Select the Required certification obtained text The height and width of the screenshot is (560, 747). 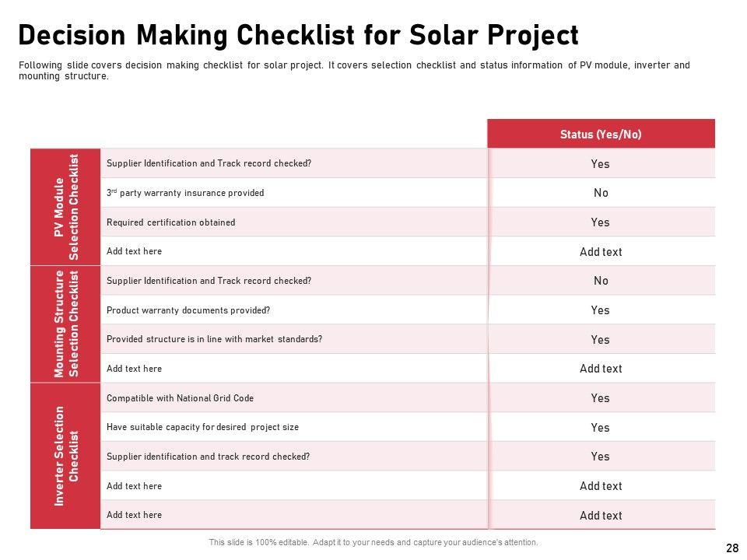point(170,222)
